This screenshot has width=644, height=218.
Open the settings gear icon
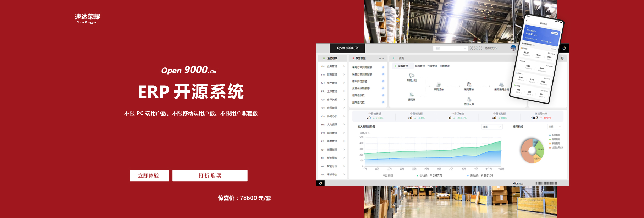click(562, 58)
